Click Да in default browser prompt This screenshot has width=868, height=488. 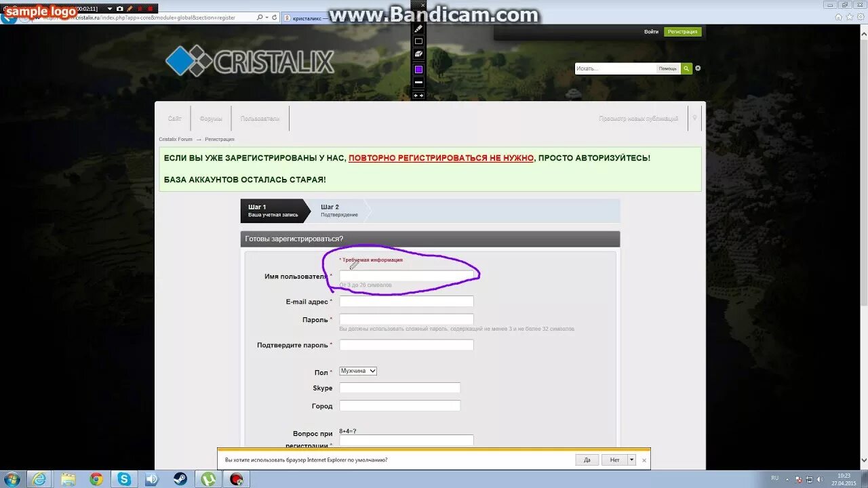[587, 460]
